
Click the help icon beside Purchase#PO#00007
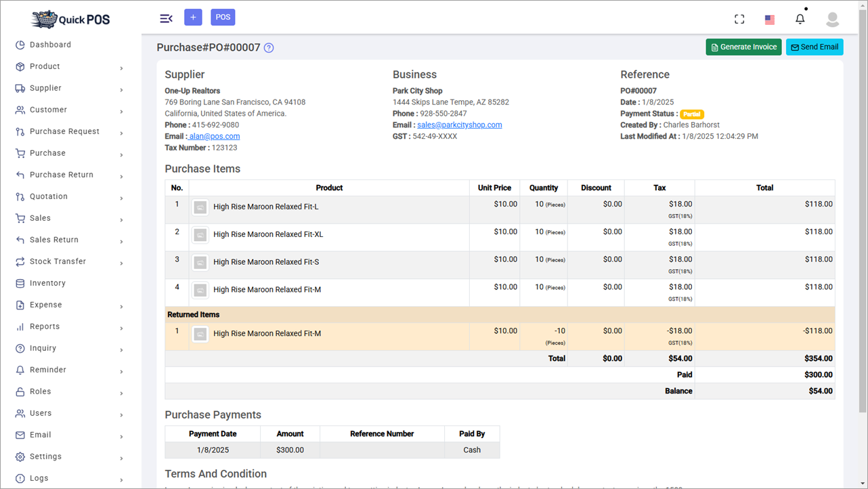[x=268, y=47]
